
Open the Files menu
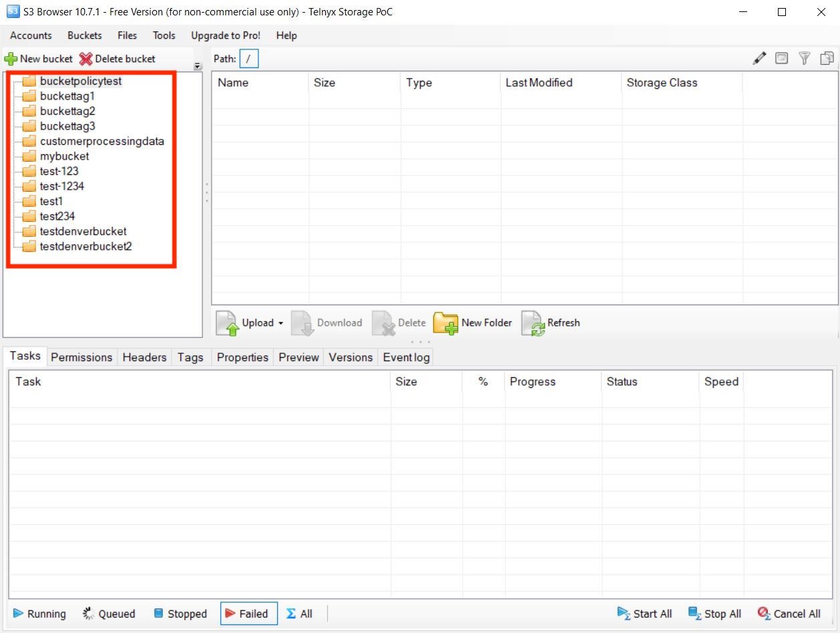coord(127,35)
